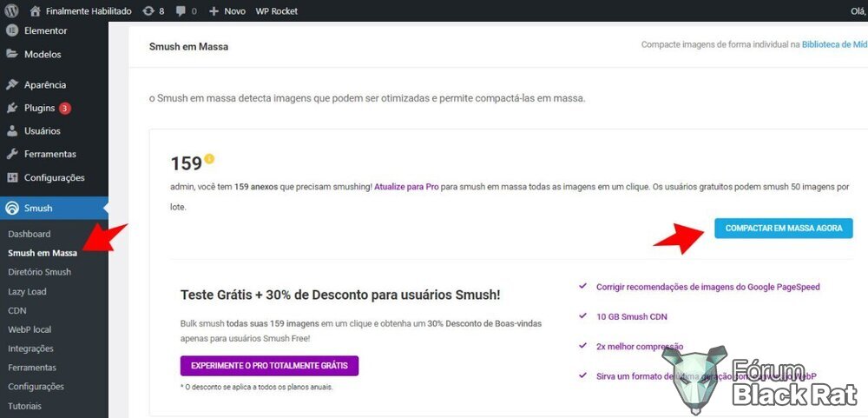Open the comments bubble icon

(181, 11)
